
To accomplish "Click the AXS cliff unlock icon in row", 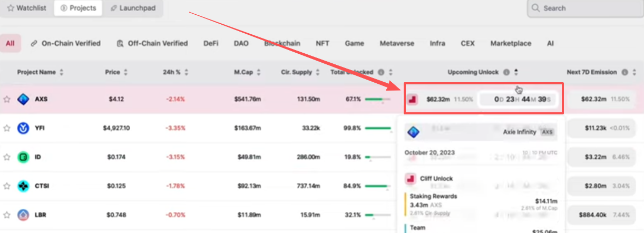I will click(x=413, y=99).
